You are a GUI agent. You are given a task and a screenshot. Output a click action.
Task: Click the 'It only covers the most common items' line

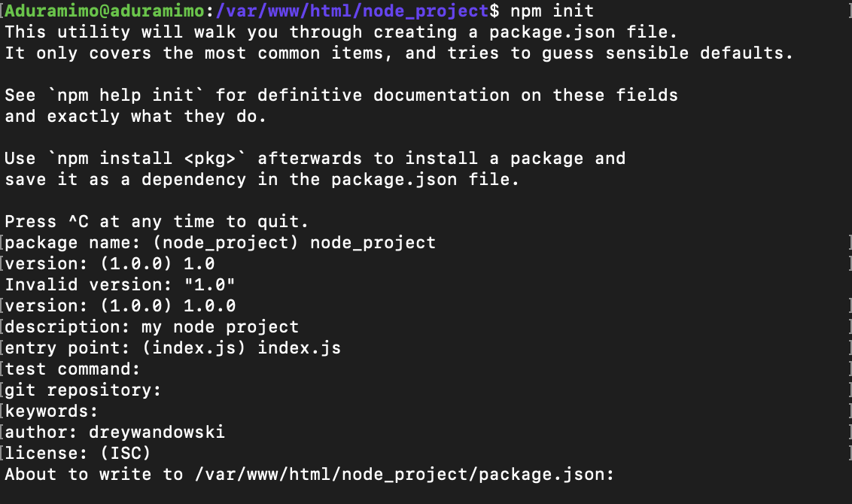(x=399, y=53)
